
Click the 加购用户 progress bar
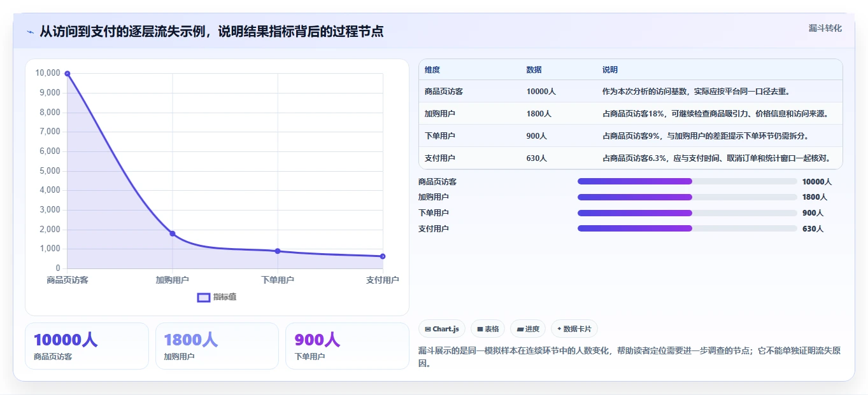(687, 197)
